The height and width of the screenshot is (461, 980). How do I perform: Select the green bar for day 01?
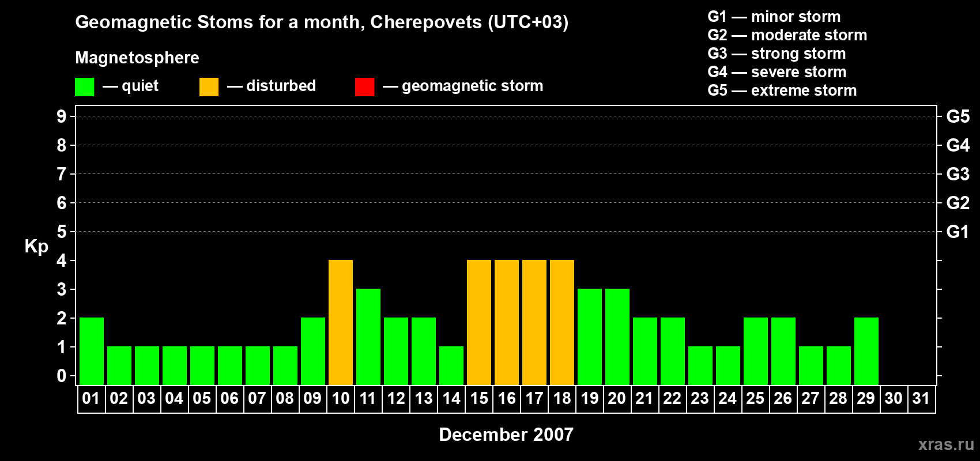(92, 351)
